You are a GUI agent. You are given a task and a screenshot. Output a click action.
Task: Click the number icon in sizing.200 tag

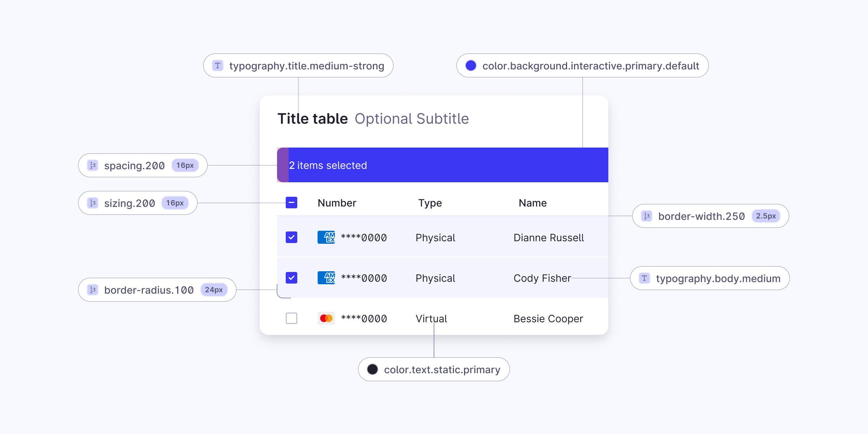(93, 203)
